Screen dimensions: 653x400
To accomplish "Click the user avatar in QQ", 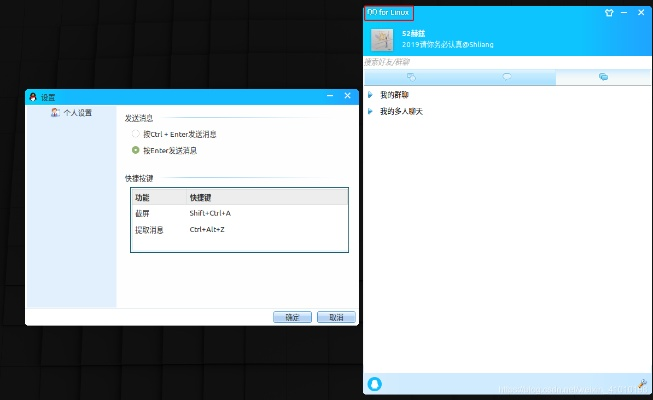I will pyautogui.click(x=382, y=40).
